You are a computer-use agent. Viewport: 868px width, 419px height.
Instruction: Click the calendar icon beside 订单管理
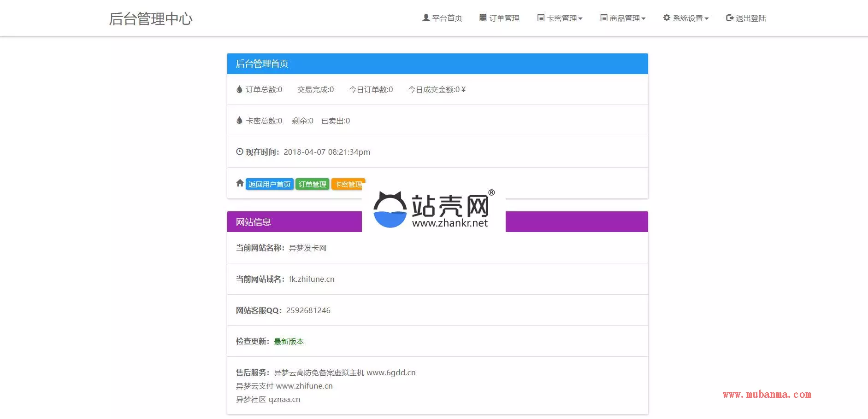point(483,18)
